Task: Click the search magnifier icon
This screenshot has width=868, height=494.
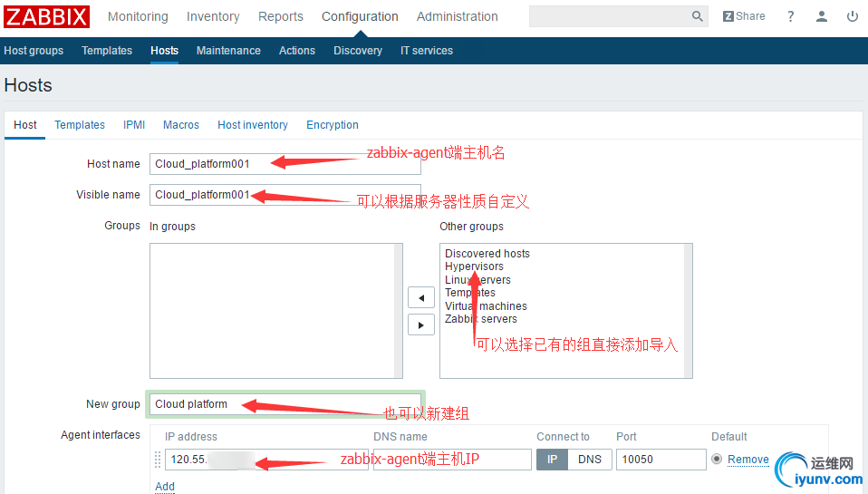Action: 698,16
